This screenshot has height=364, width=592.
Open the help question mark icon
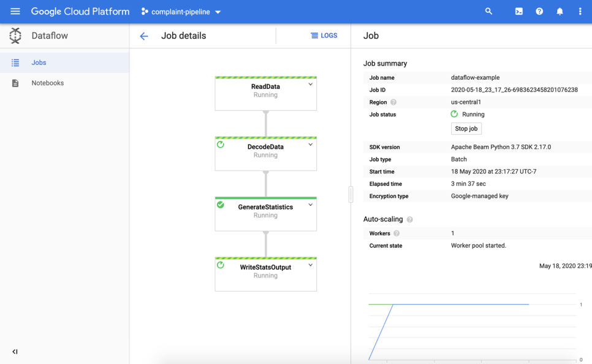pyautogui.click(x=539, y=11)
